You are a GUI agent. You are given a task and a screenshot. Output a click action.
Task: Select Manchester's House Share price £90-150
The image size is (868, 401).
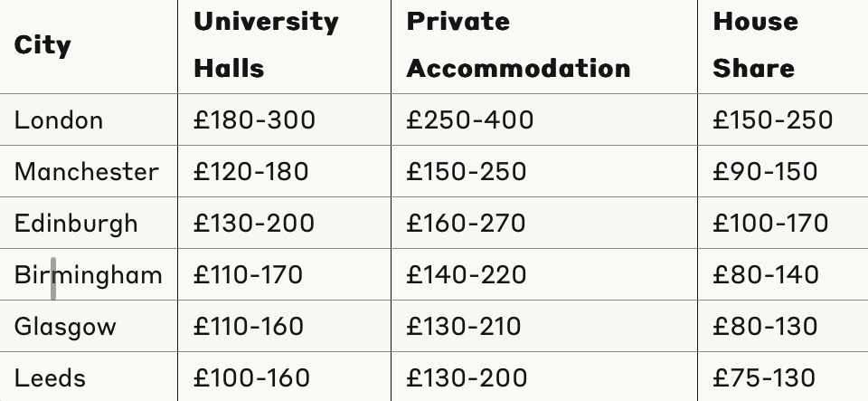click(765, 172)
